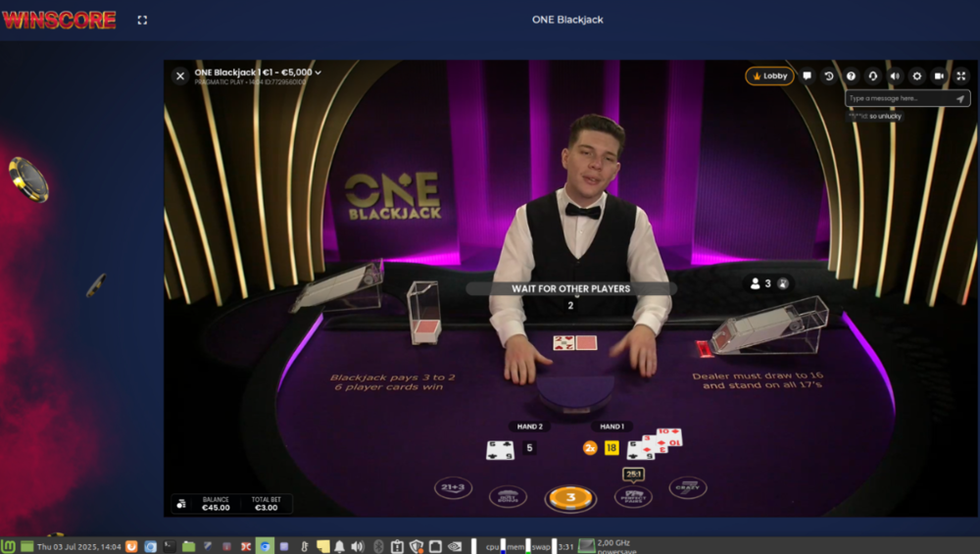
Task: Open the game history clock icon
Action: coord(829,76)
